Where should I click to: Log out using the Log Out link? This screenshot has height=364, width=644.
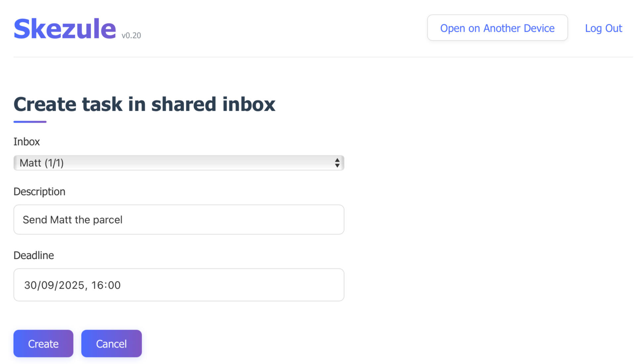point(603,28)
